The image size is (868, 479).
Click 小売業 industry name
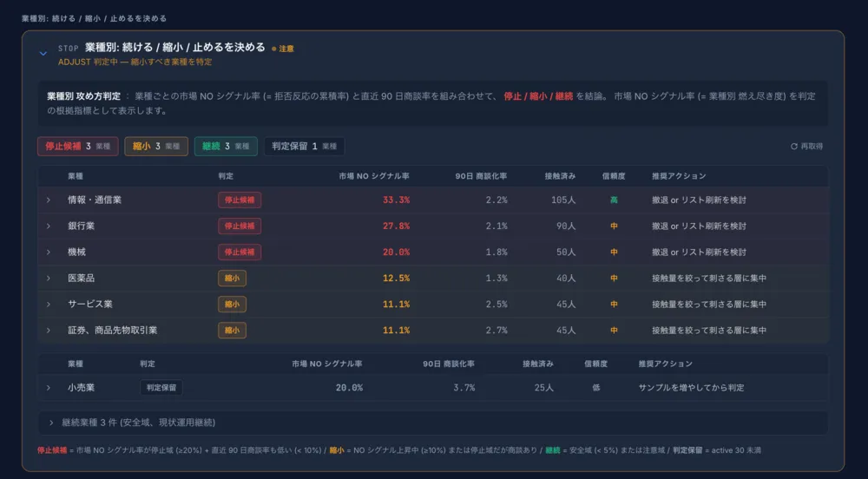[81, 388]
